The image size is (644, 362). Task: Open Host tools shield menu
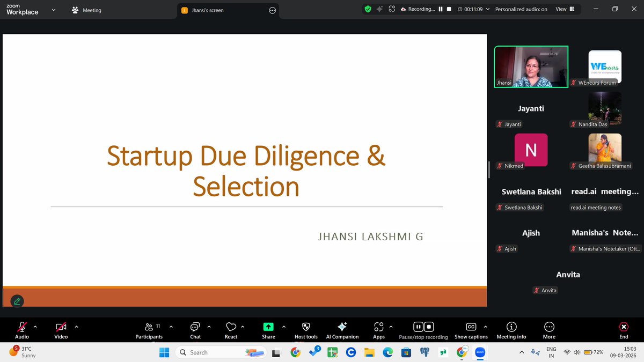coord(306,330)
